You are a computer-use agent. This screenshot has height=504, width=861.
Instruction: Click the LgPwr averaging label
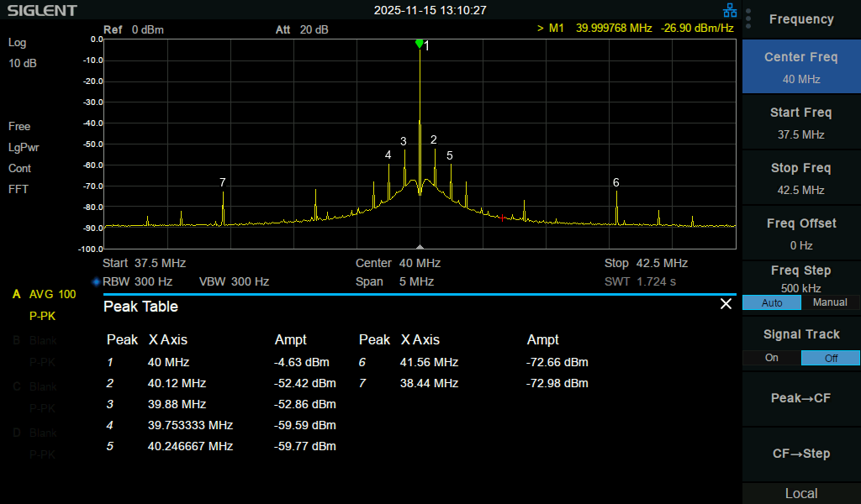(x=24, y=148)
